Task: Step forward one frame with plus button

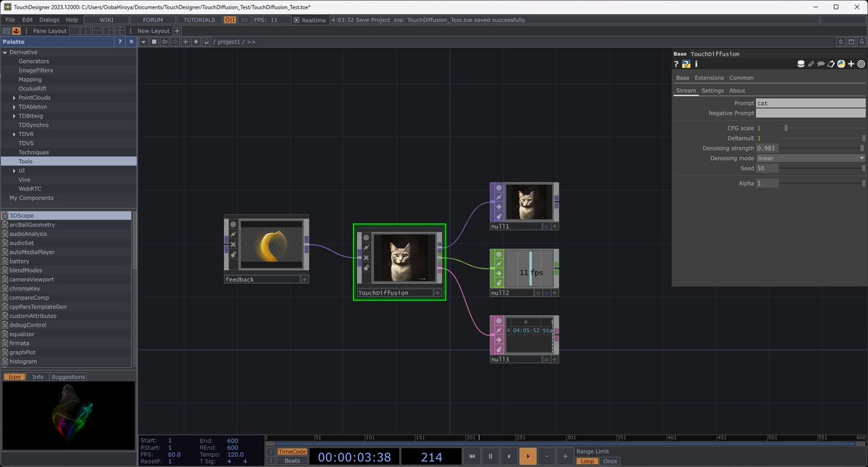Action: pos(566,456)
